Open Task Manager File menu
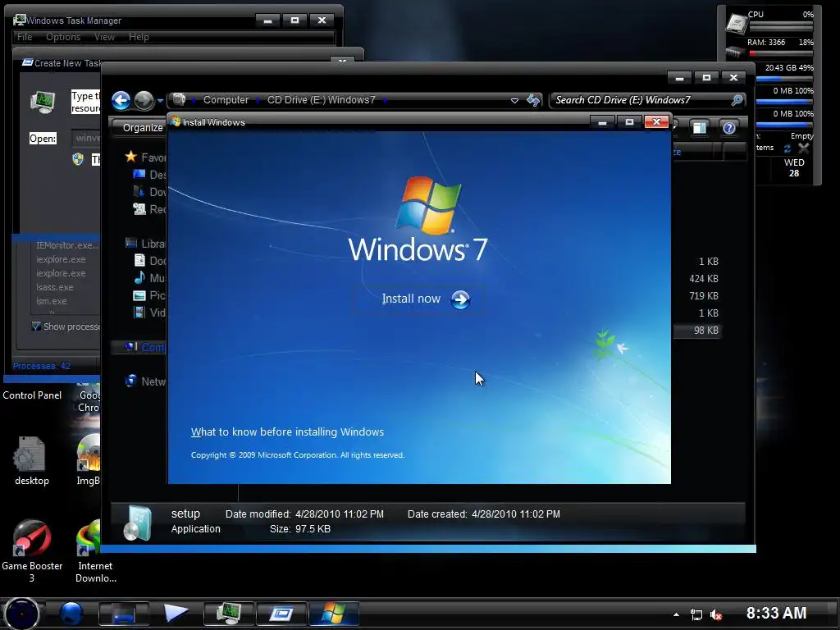The height and width of the screenshot is (630, 840). (x=25, y=37)
